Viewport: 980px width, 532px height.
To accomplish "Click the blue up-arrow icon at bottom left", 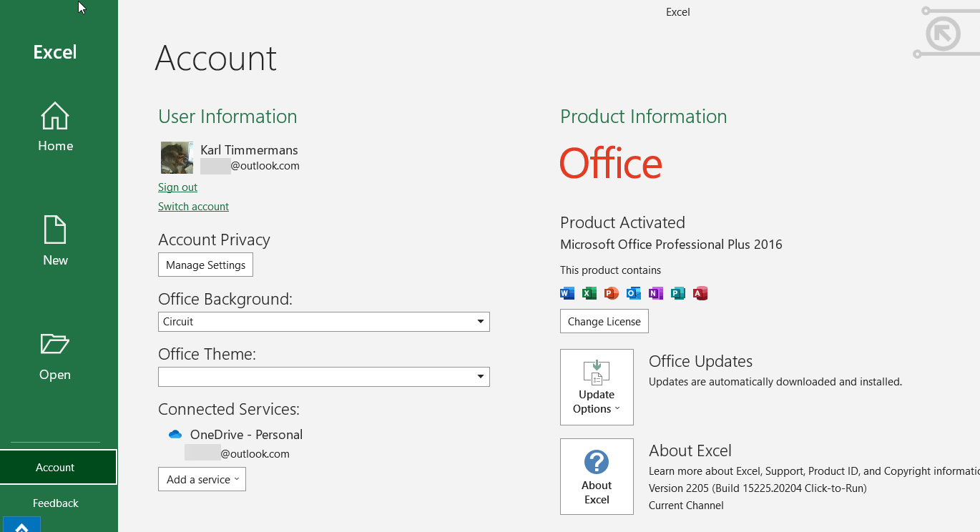I will pyautogui.click(x=21, y=526).
